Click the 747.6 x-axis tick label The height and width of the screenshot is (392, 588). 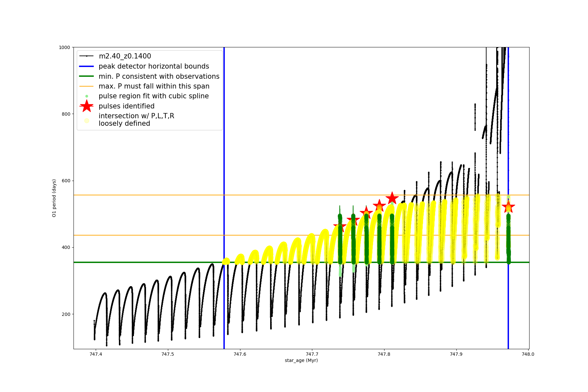click(240, 354)
